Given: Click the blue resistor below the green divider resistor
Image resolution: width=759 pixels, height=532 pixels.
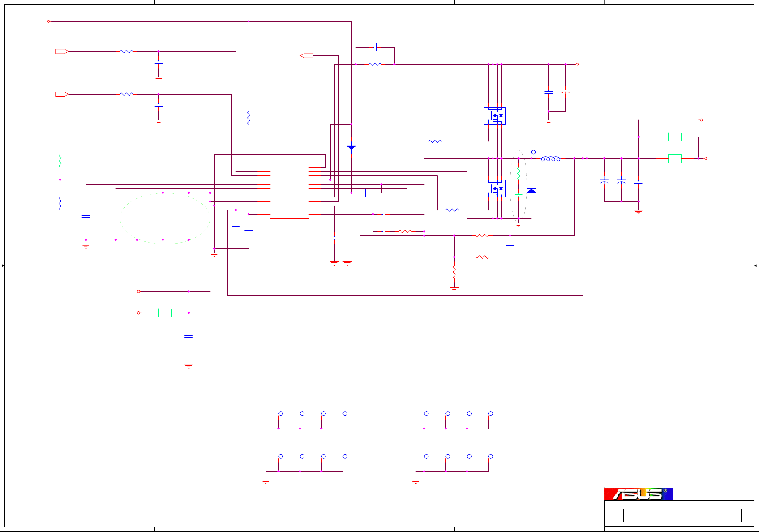Looking at the screenshot, I should (x=60, y=203).
